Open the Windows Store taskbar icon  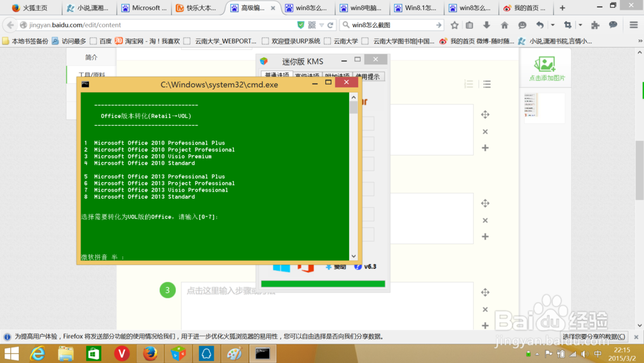pos(93,354)
